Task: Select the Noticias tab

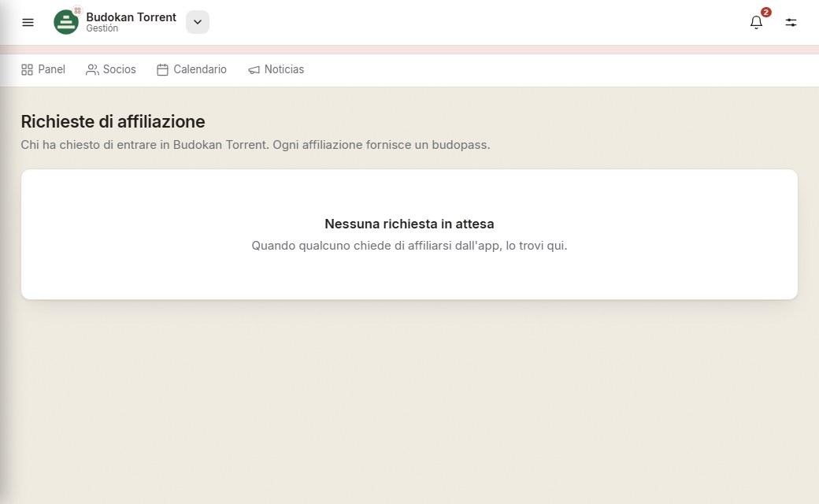Action: [276, 69]
